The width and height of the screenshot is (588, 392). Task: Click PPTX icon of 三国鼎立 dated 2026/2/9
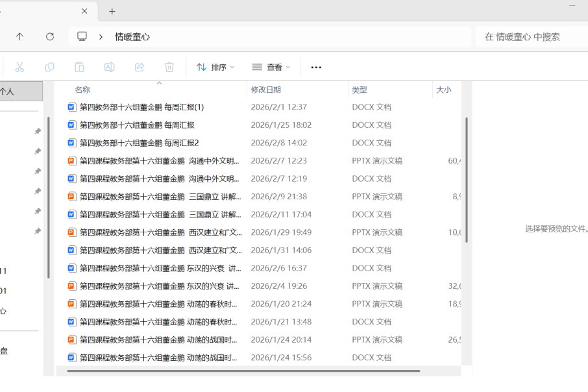coord(71,197)
